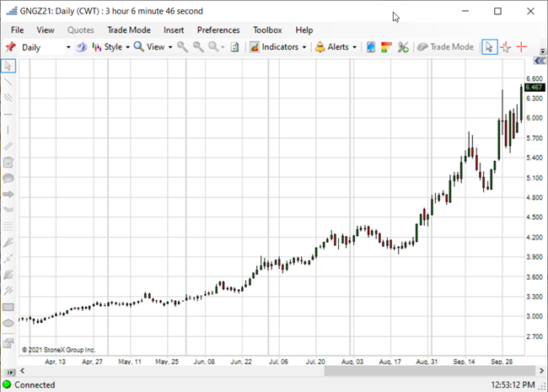This screenshot has height=392, width=548.
Task: Open the Toolbox menu
Action: click(267, 30)
